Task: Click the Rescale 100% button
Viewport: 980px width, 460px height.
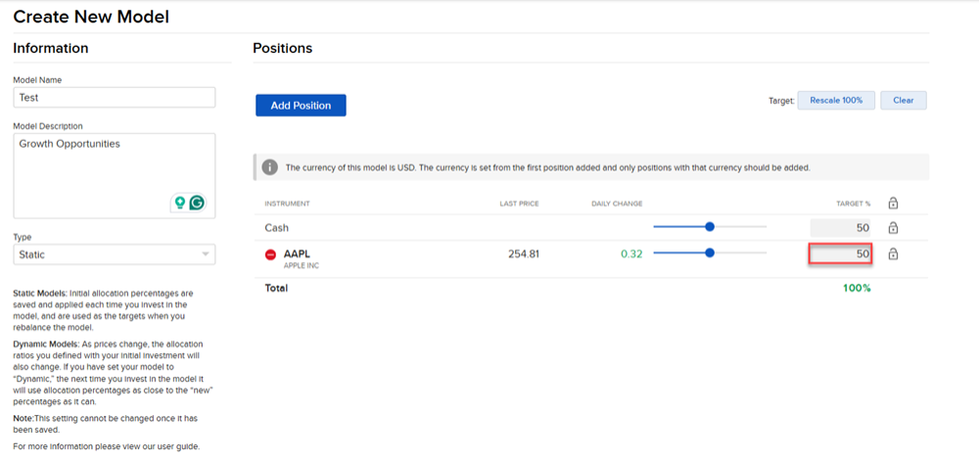Action: click(x=836, y=100)
